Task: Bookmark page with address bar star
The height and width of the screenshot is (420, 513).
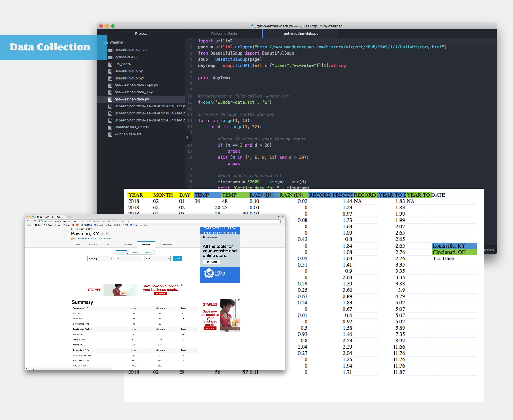Action: click(279, 221)
